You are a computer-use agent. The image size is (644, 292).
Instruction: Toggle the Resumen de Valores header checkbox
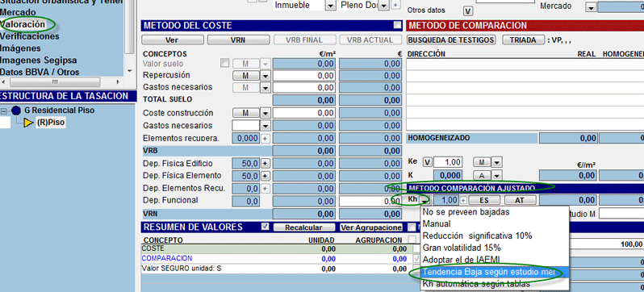pyautogui.click(x=266, y=227)
